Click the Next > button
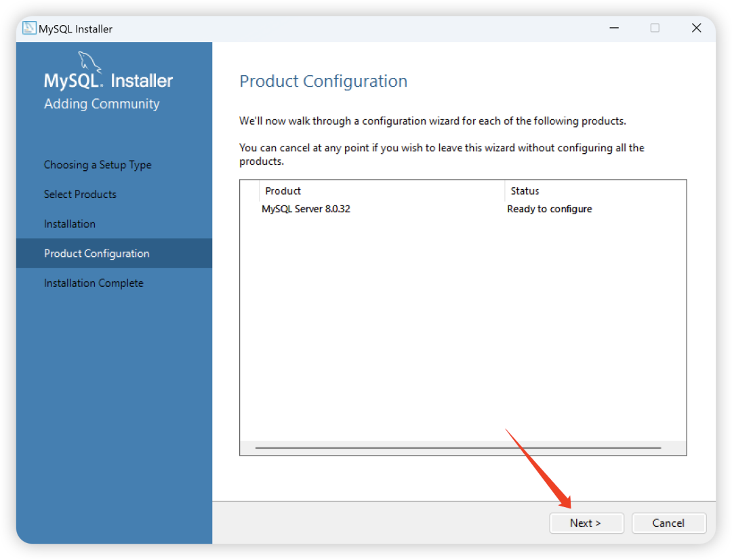Screen dimensions: 732x560 586,523
